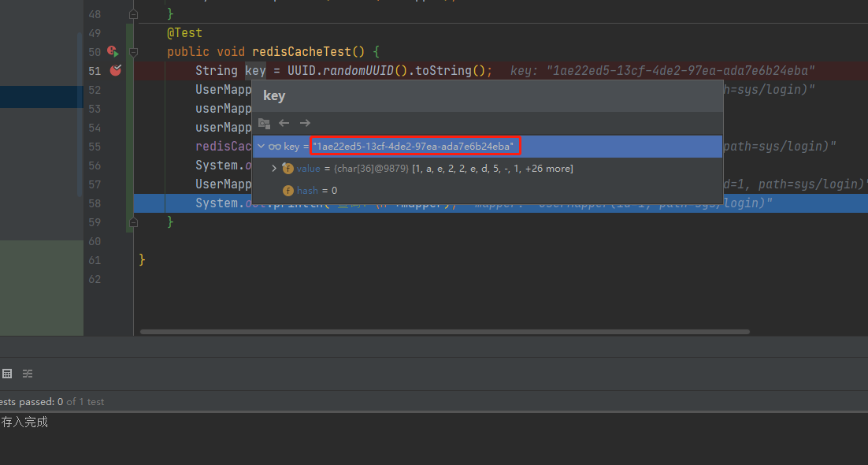Open Evaluate Expression from the debug popup toolbar
The width and height of the screenshot is (868, 465).
[x=264, y=123]
